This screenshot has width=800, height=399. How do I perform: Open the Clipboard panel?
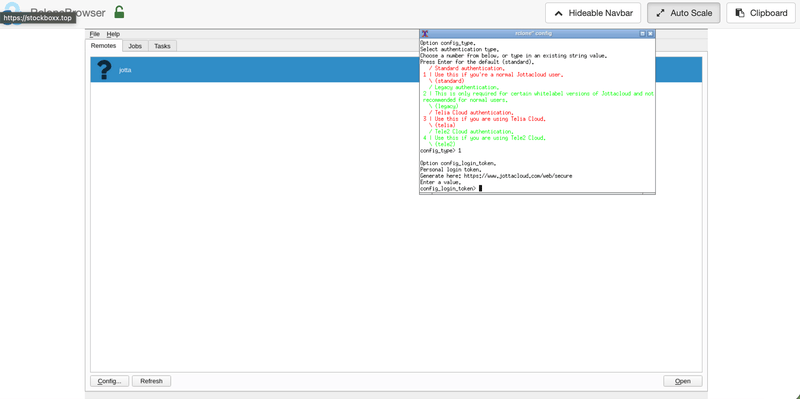coord(761,13)
